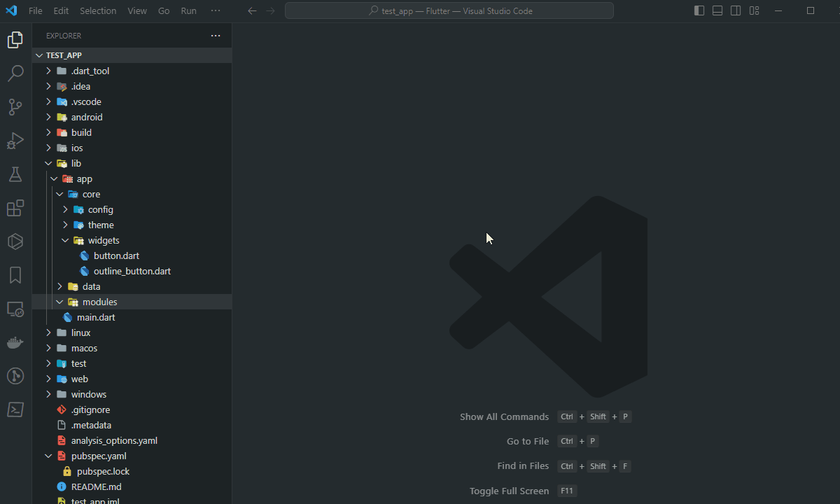Open the File menu
The width and height of the screenshot is (840, 504).
[x=36, y=10]
